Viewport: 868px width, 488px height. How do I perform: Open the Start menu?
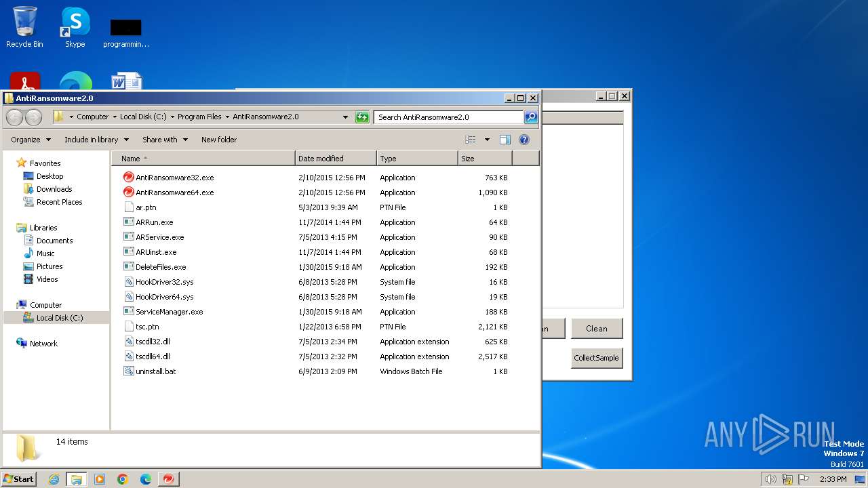tap(19, 479)
